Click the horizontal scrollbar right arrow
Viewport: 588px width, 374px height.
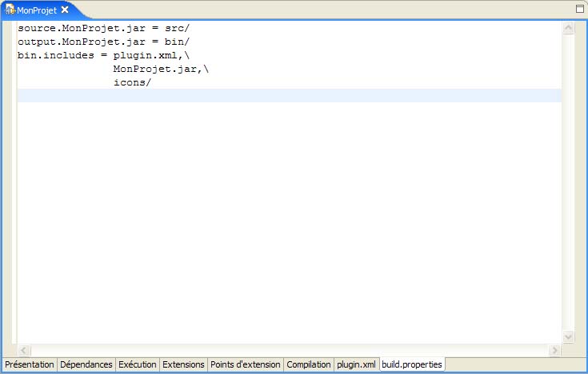554,351
